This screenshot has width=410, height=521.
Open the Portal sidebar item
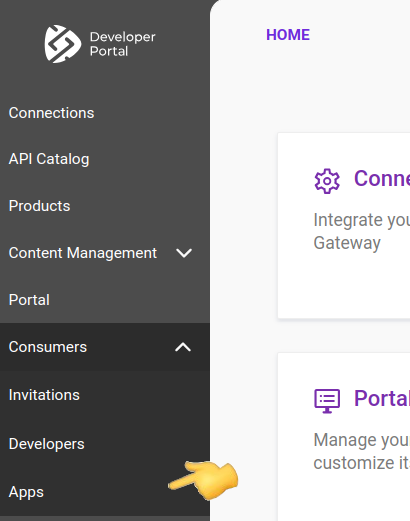29,300
